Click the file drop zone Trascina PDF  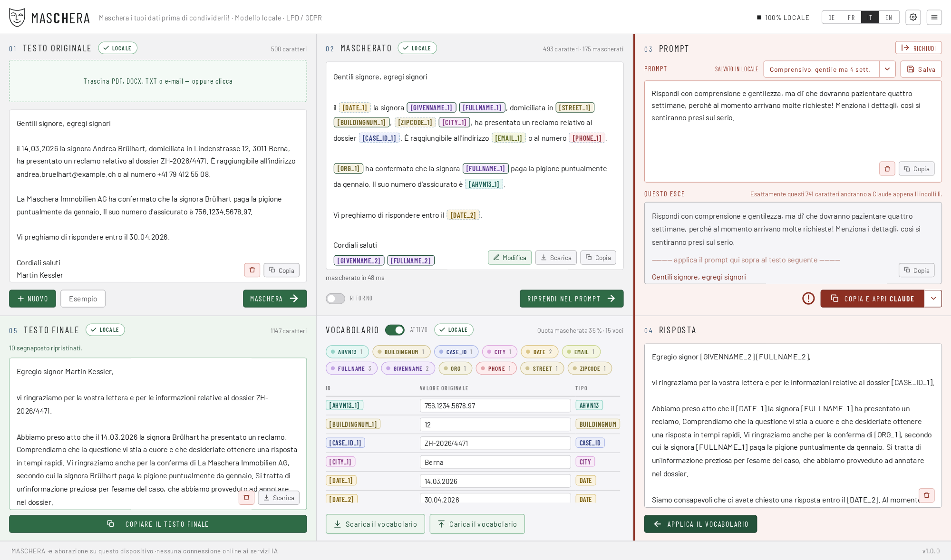[158, 81]
